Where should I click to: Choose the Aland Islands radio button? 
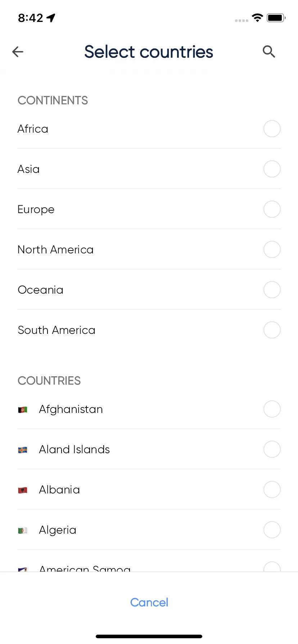pyautogui.click(x=272, y=449)
